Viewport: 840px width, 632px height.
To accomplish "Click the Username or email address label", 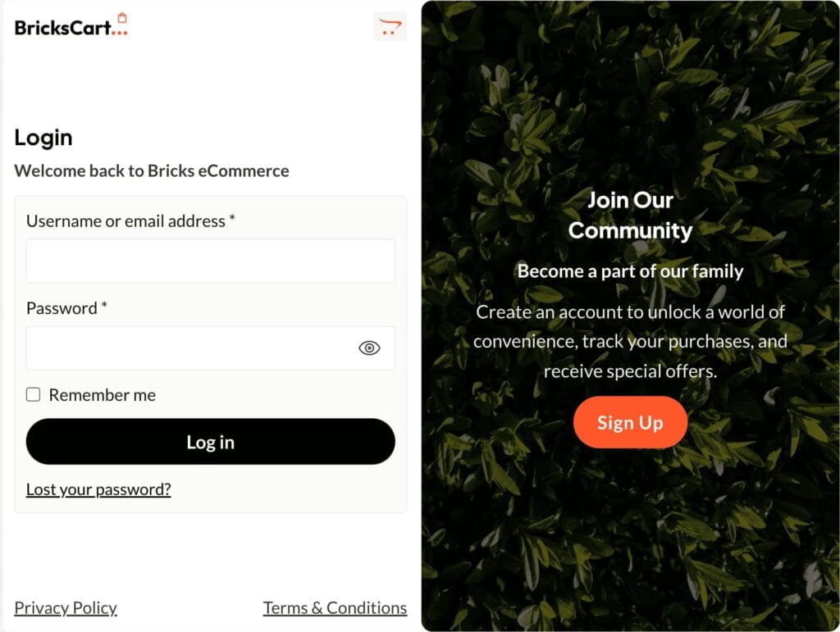I will [x=130, y=221].
